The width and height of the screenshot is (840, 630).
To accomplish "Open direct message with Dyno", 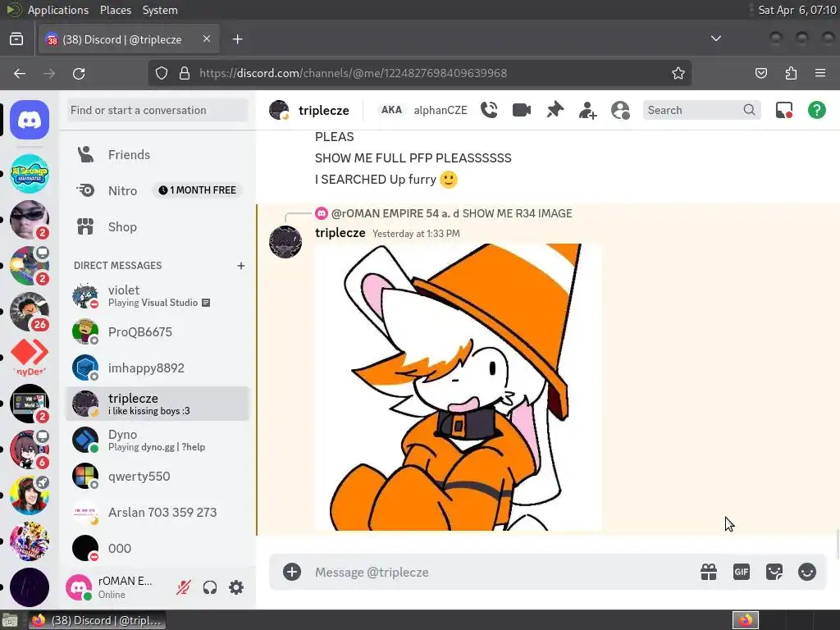I will click(x=157, y=441).
